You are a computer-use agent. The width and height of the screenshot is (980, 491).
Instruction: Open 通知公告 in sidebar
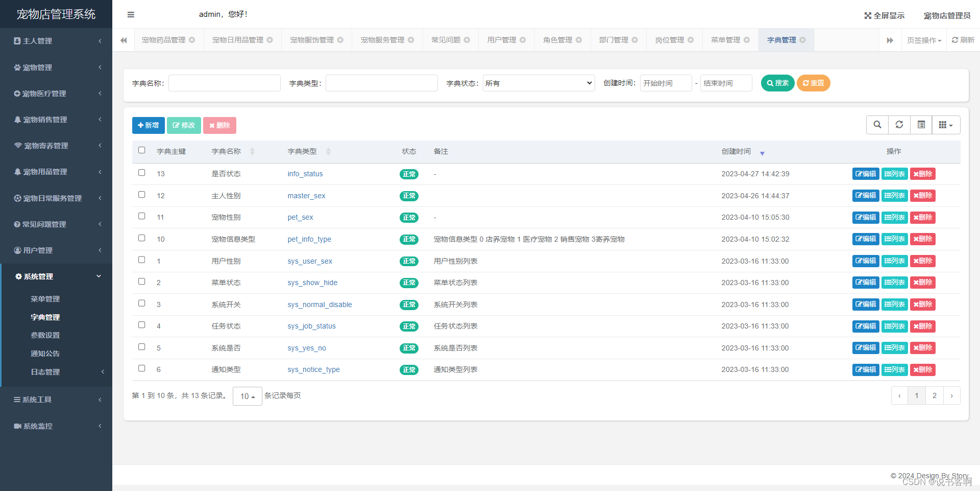pos(45,354)
